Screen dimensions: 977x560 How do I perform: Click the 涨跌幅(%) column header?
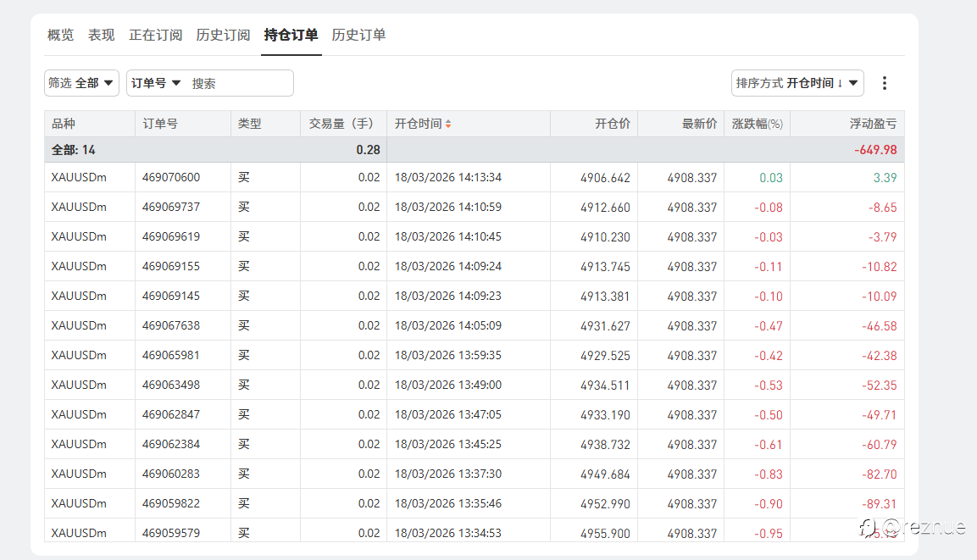[758, 124]
